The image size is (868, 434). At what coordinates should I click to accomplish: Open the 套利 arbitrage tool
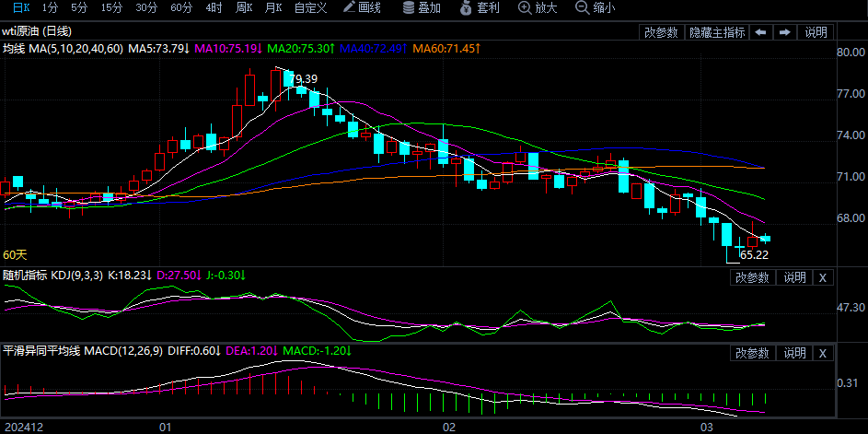479,8
